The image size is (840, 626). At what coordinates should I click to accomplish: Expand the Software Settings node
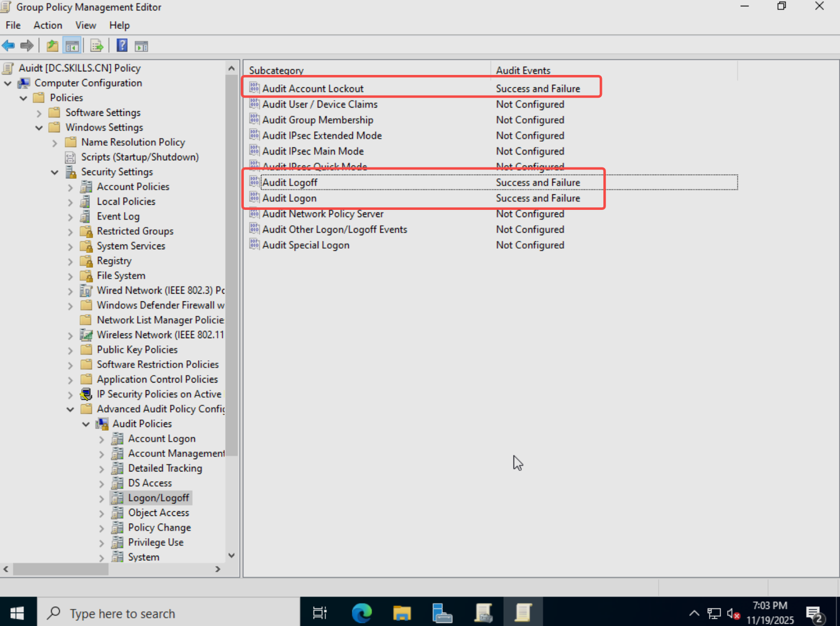click(39, 113)
